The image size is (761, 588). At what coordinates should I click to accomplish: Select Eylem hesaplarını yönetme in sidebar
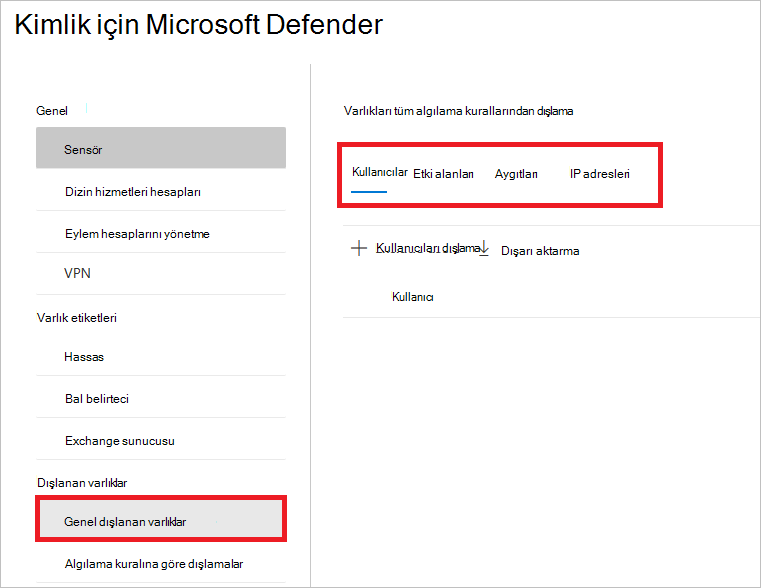point(161,233)
